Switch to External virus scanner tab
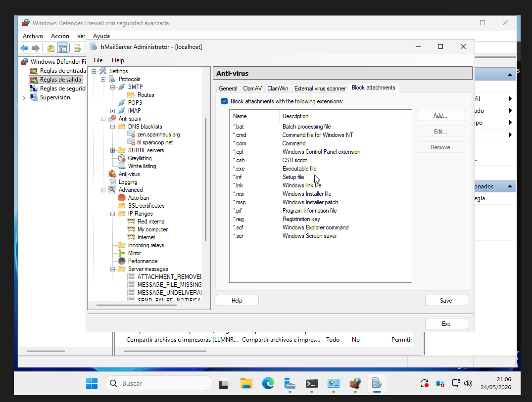532x402 pixels. [x=320, y=89]
